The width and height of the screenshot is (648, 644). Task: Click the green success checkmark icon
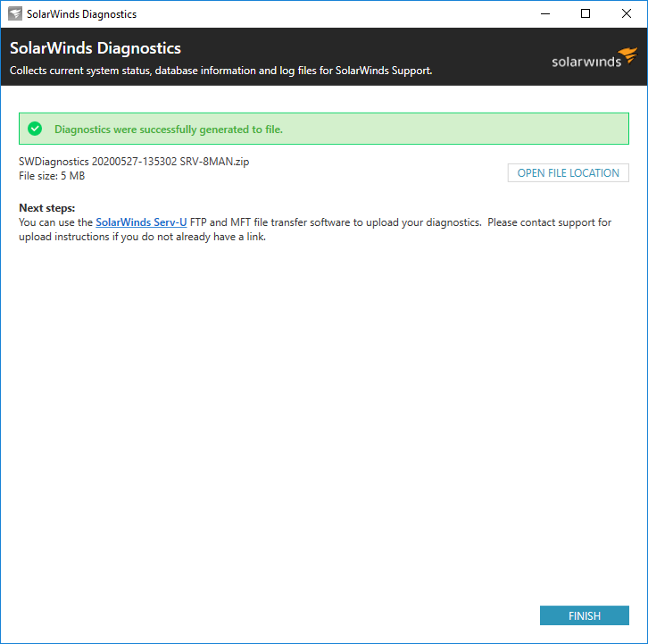[x=35, y=129]
